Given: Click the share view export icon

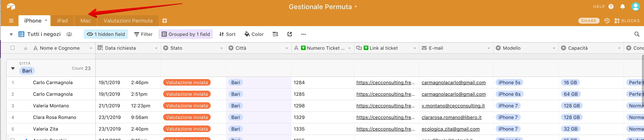Looking at the screenshot, I should 290,34.
